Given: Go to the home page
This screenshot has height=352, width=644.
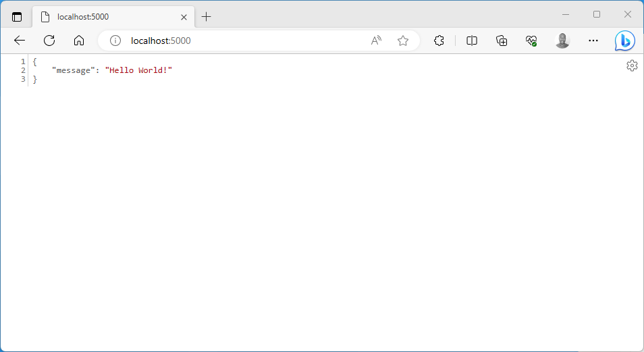Looking at the screenshot, I should pos(79,41).
